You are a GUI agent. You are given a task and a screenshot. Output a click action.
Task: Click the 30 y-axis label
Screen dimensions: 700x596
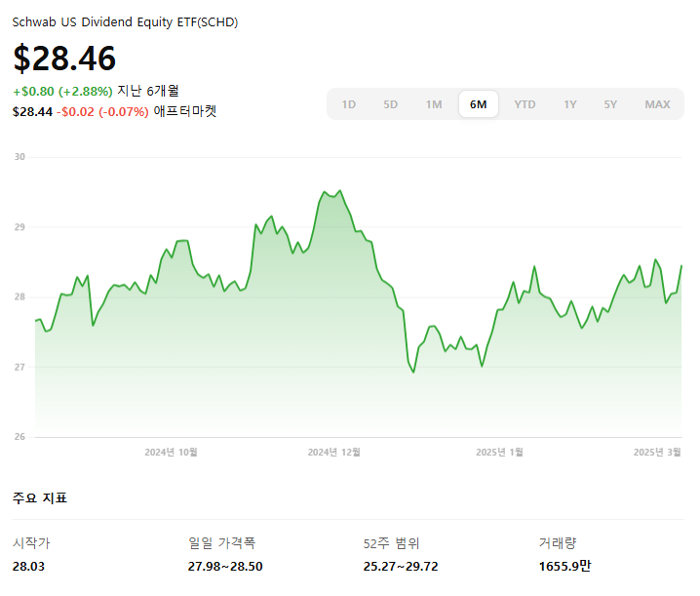point(19,157)
